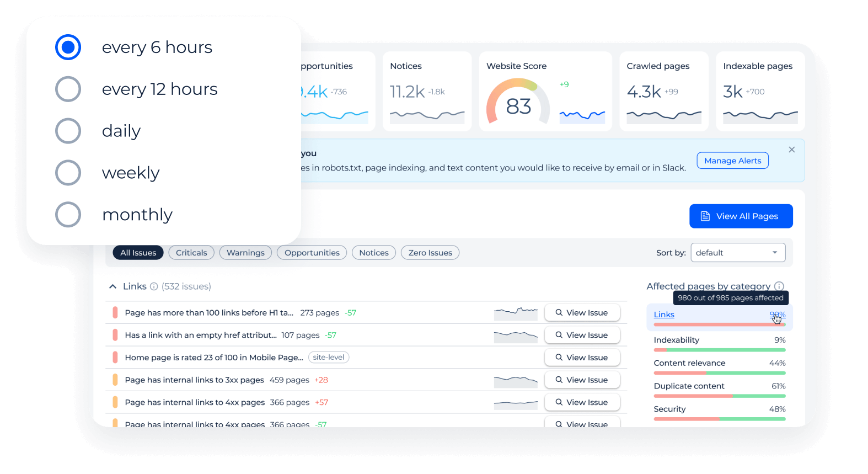The height and width of the screenshot is (474, 868).
Task: View Issue for internal links to 3xx pages
Action: (582, 380)
